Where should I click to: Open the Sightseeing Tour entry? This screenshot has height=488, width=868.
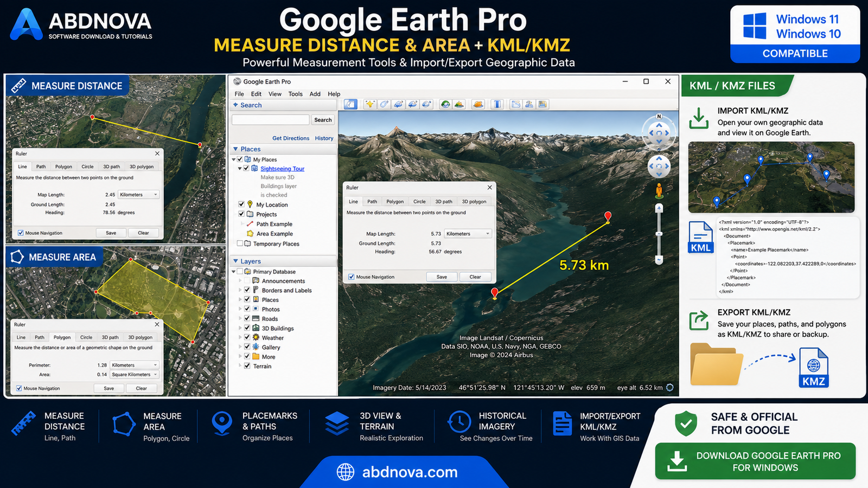[x=282, y=169]
